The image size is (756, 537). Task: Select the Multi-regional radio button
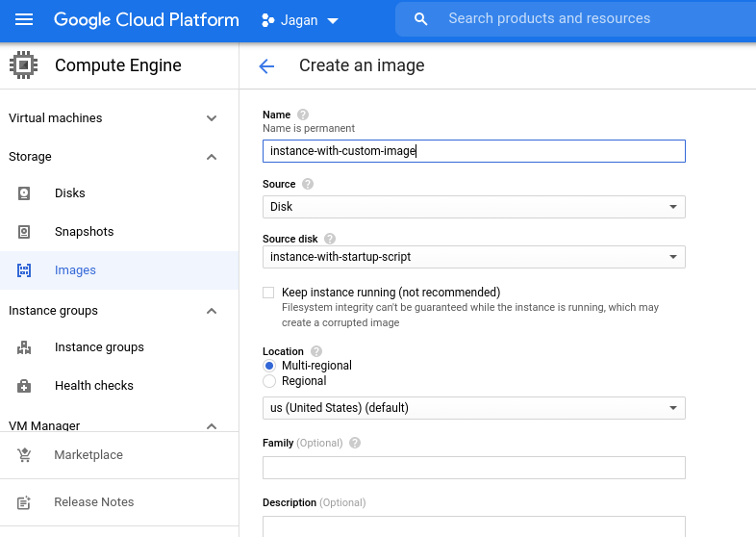tap(269, 366)
